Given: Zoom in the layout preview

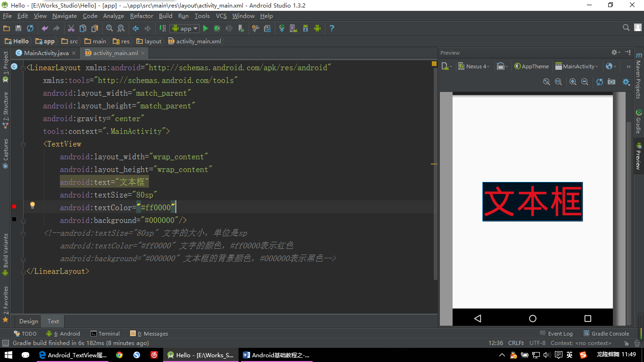Looking at the screenshot, I should click(x=573, y=82).
